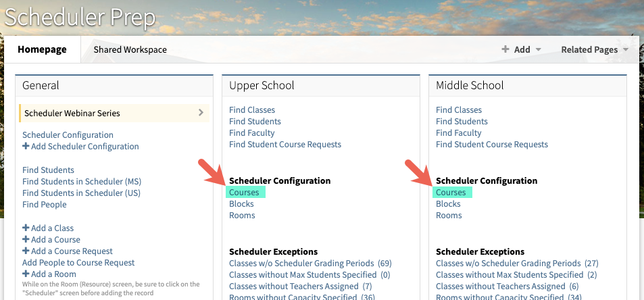Click plus icon beside Add a Course Request

pyautogui.click(x=26, y=251)
